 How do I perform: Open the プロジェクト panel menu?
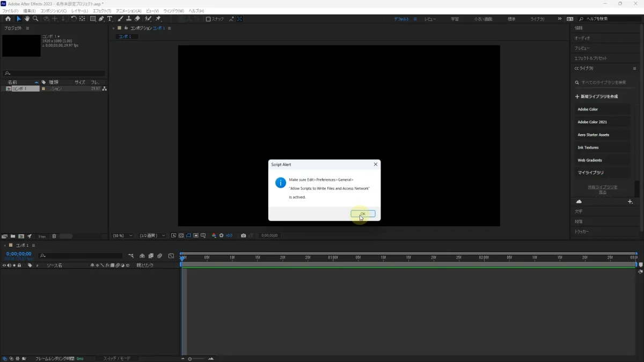click(27, 28)
